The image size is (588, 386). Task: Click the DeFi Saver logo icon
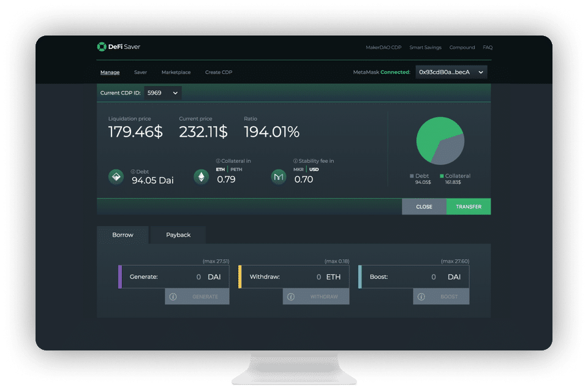[102, 47]
